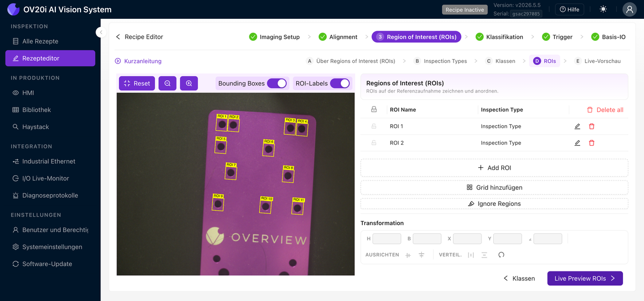Viewport: 644px width, 301px height.
Task: Click Delete all ROIs
Action: point(605,110)
